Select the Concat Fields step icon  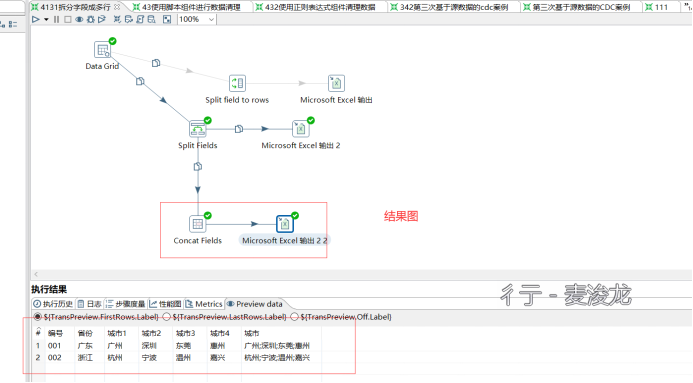point(198,224)
